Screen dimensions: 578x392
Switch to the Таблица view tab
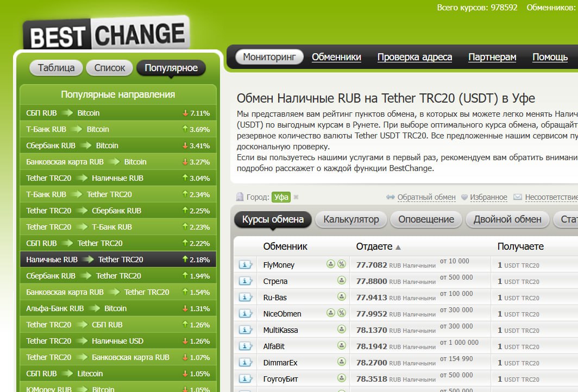pos(56,68)
